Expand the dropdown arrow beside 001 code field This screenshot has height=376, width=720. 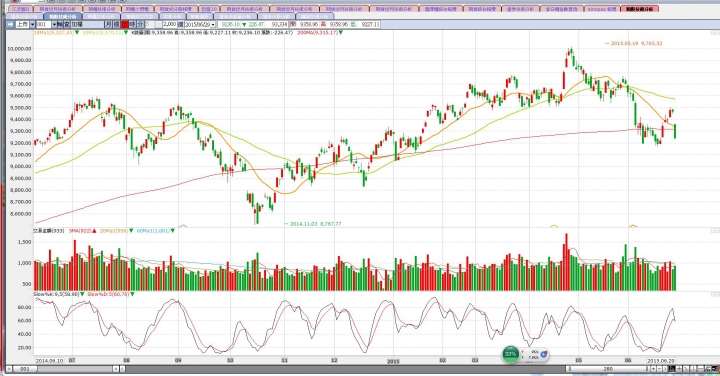(x=54, y=24)
